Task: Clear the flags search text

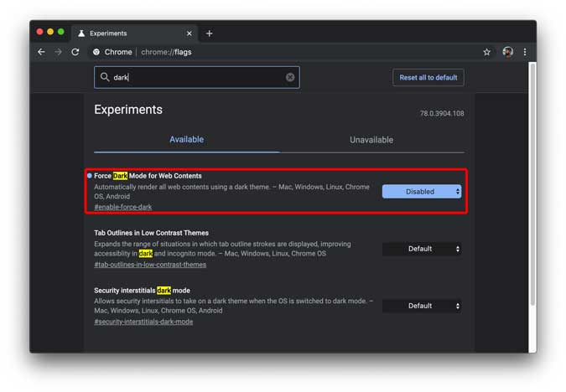Action: (290, 77)
